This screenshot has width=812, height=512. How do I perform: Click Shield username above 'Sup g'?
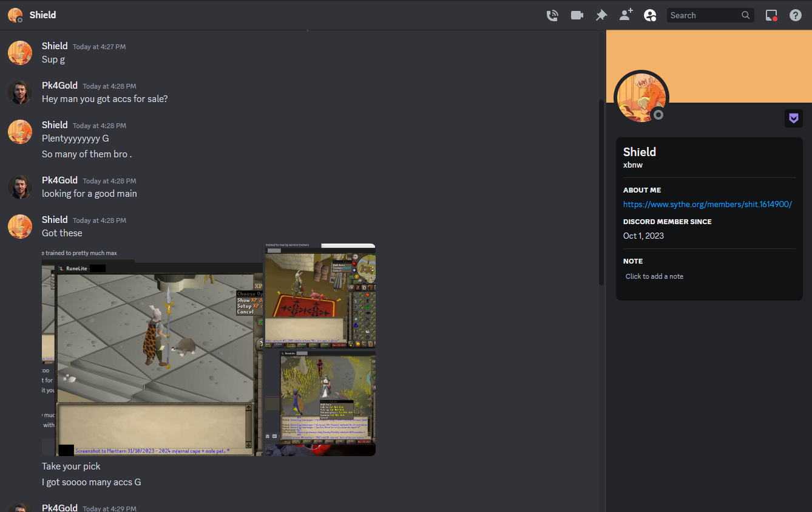coord(55,46)
